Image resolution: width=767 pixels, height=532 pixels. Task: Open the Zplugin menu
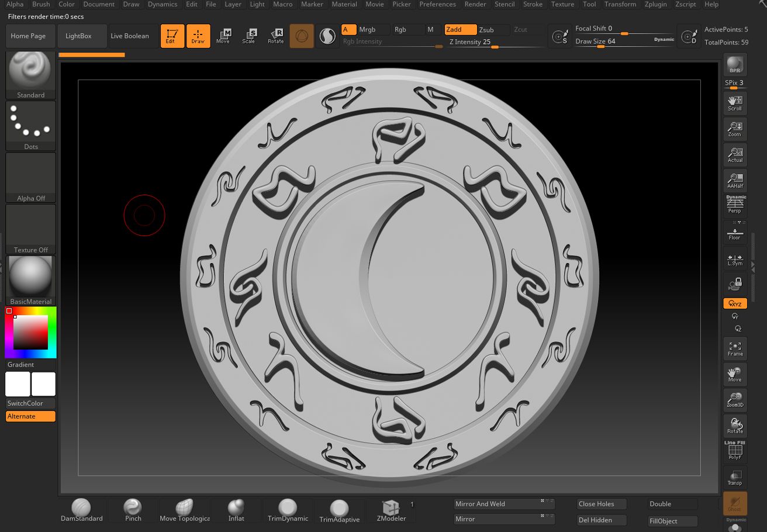coord(655,4)
